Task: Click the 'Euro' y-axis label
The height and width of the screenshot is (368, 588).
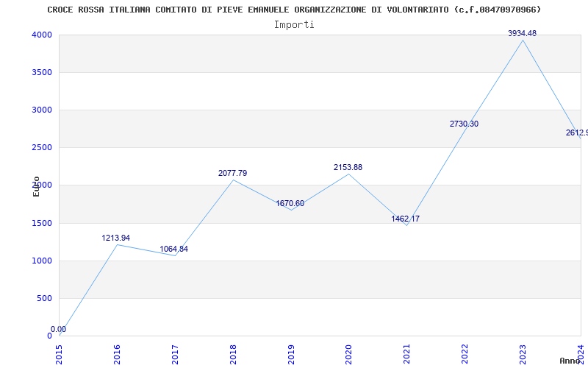Action: [x=36, y=186]
